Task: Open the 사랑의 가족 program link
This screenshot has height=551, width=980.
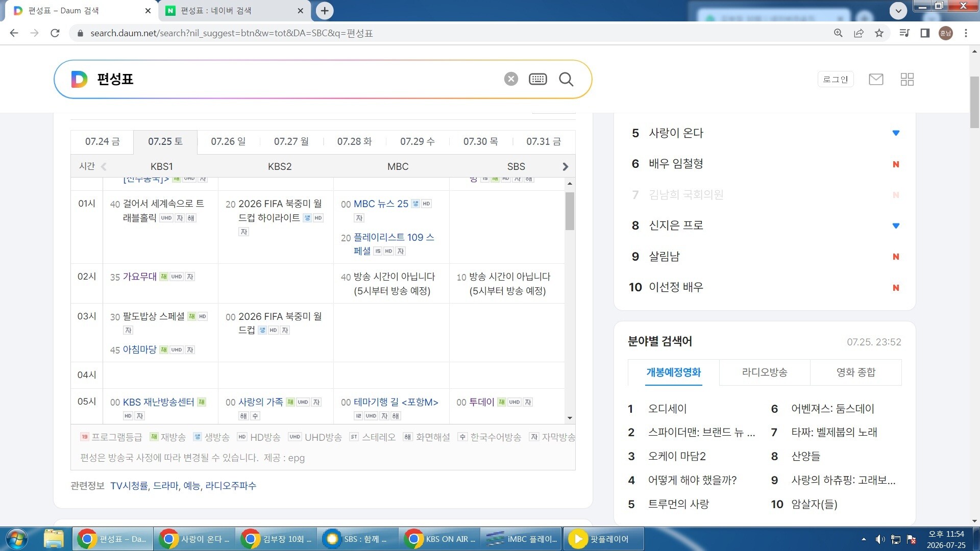Action: coord(260,402)
